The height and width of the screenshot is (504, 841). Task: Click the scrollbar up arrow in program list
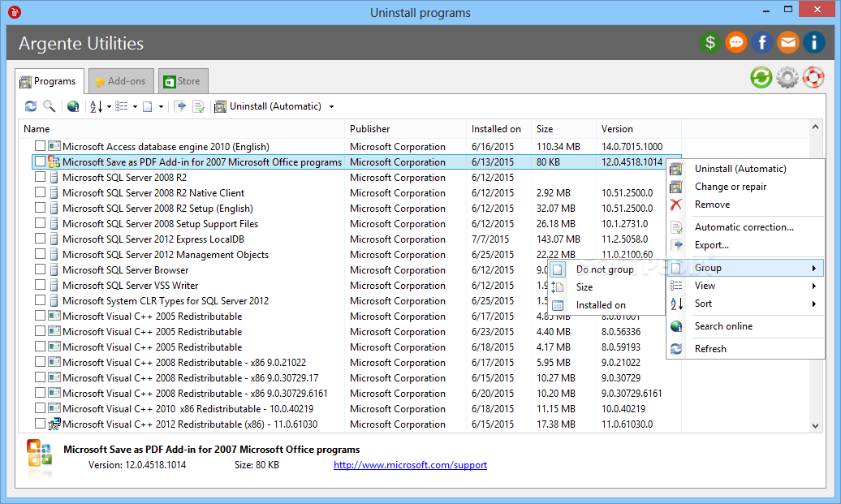(815, 127)
